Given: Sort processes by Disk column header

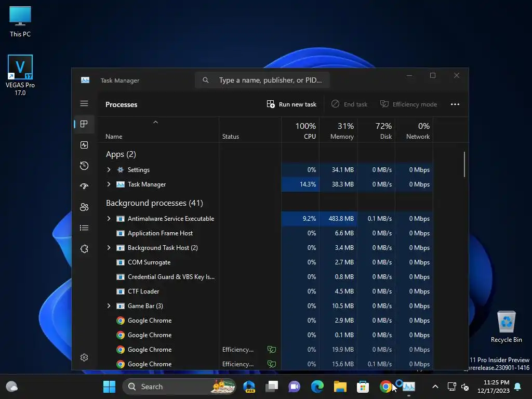Looking at the screenshot, I should pyautogui.click(x=376, y=130).
